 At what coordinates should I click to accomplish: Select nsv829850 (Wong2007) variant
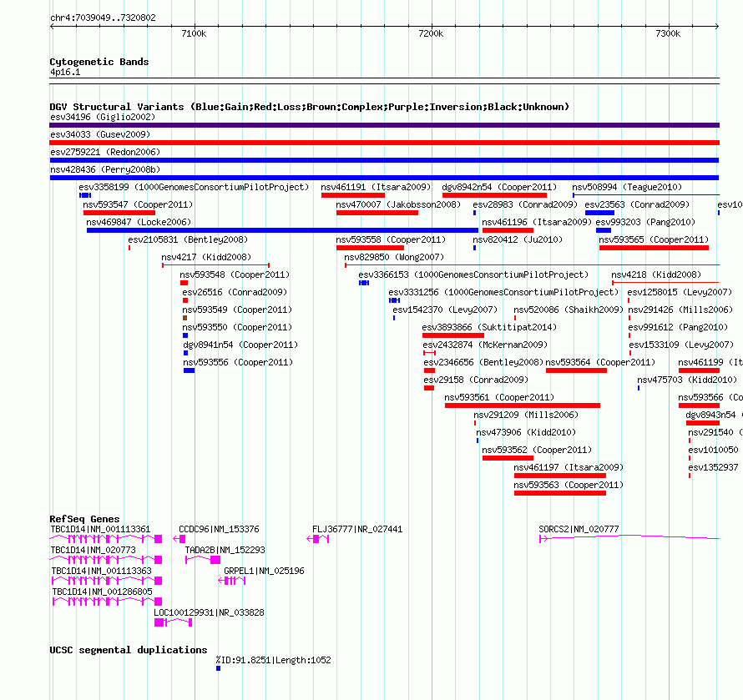(532, 265)
